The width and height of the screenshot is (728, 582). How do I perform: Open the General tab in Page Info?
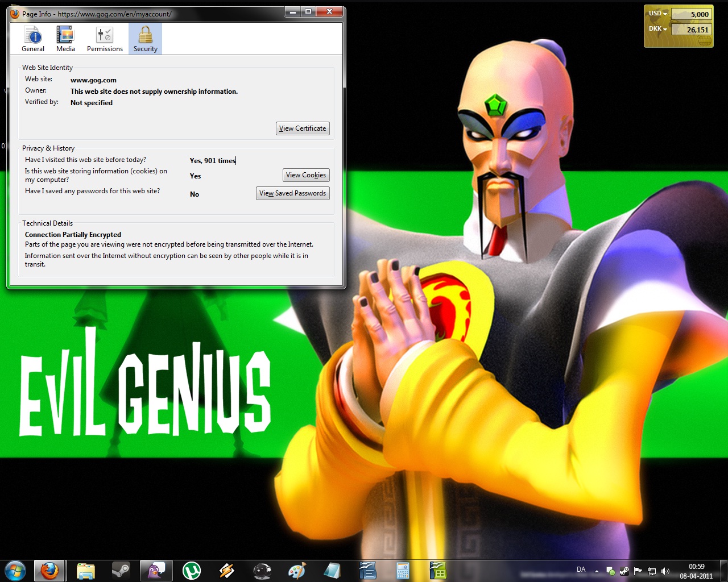33,39
